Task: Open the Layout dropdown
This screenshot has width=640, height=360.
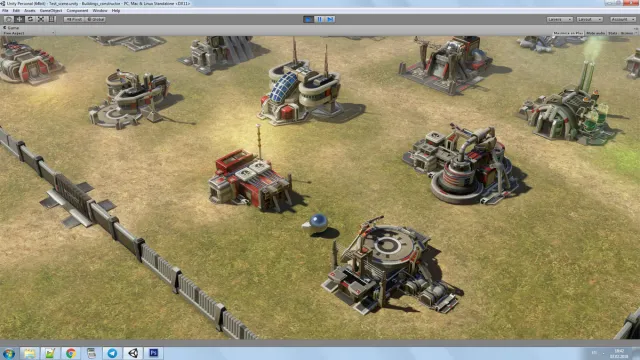Action: pyautogui.click(x=589, y=19)
